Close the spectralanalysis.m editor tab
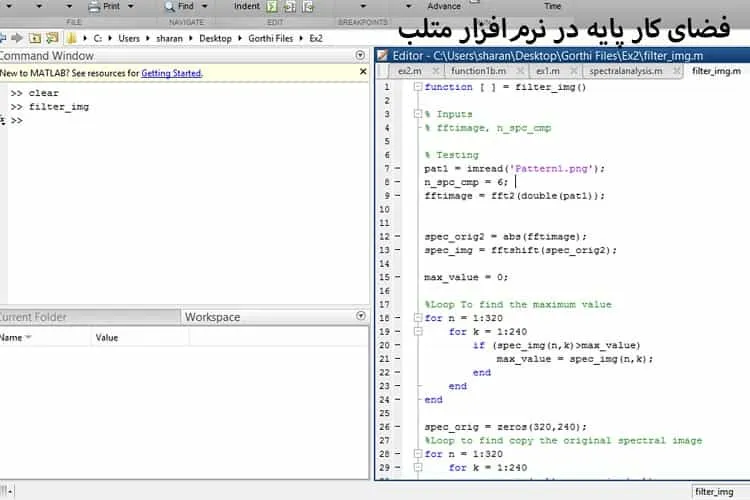 pyautogui.click(x=676, y=71)
